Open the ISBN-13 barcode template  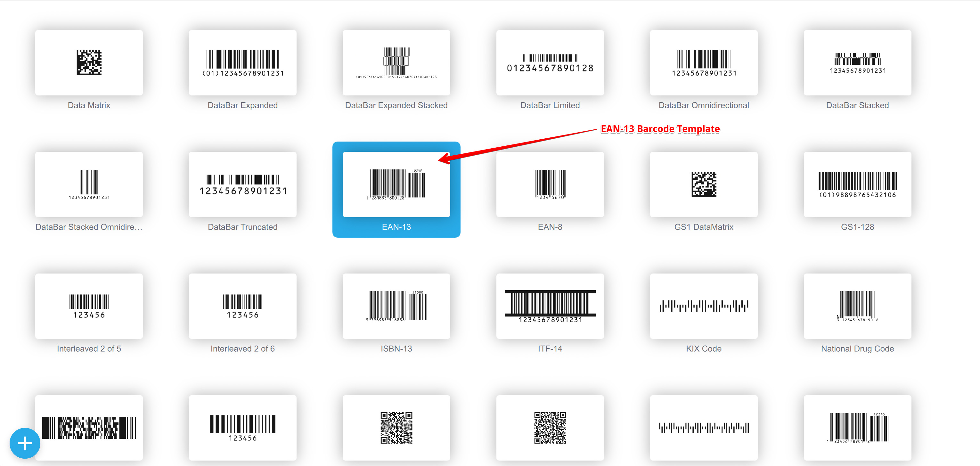(x=396, y=306)
